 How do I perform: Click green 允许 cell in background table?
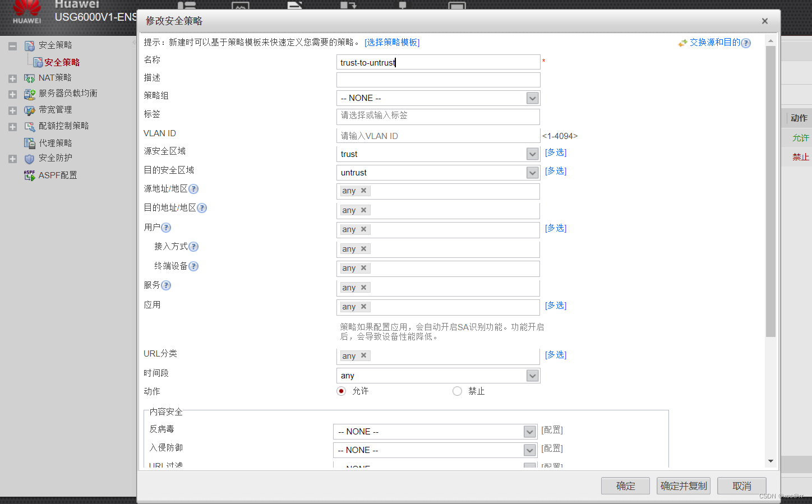[x=800, y=138]
